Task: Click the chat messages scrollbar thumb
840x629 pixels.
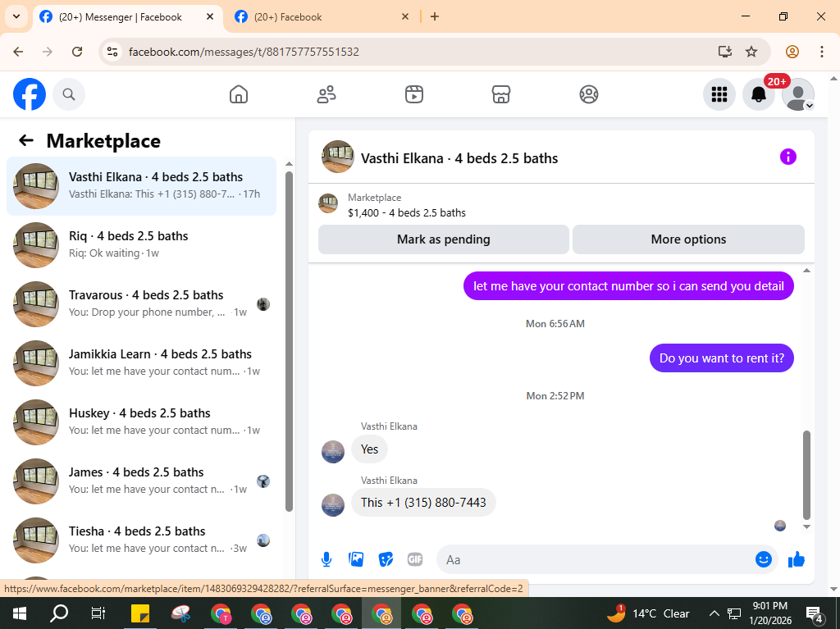Action: 807,475
